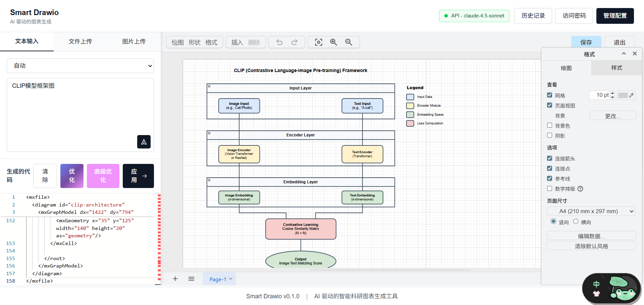The image size is (644, 305).
Task: Click the zoom out magnifier
Action: (x=349, y=42)
